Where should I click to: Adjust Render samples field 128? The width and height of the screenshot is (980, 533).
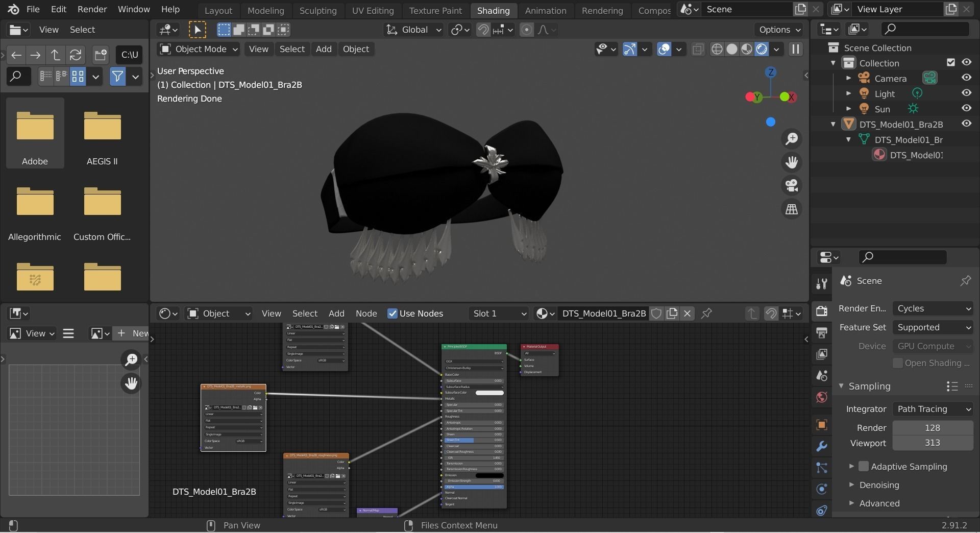[933, 428]
